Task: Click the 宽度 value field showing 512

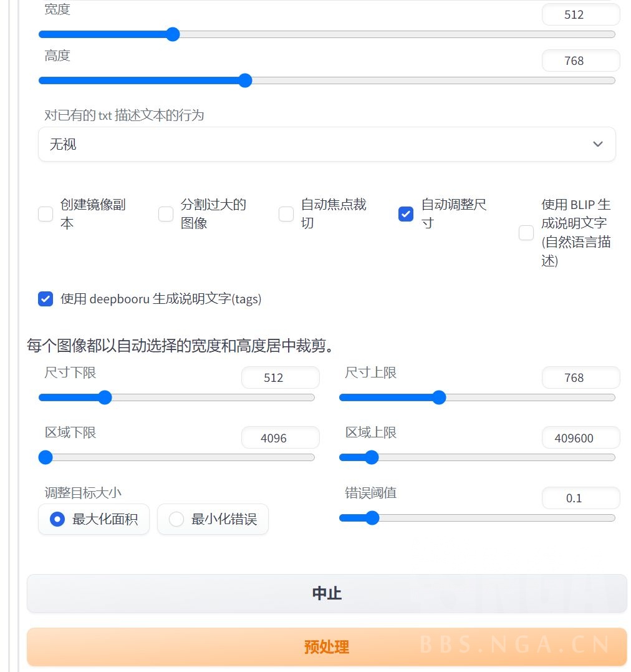Action: pyautogui.click(x=580, y=14)
